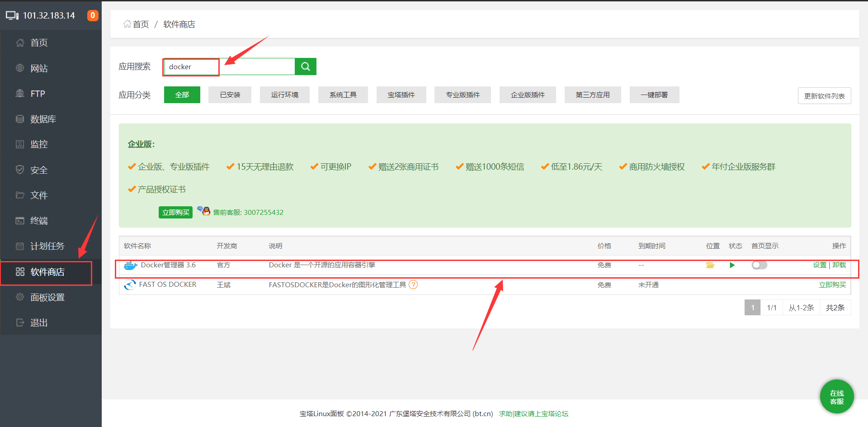Select the 一键部署 category filter
Viewport: 868px width, 427px height.
(x=654, y=95)
